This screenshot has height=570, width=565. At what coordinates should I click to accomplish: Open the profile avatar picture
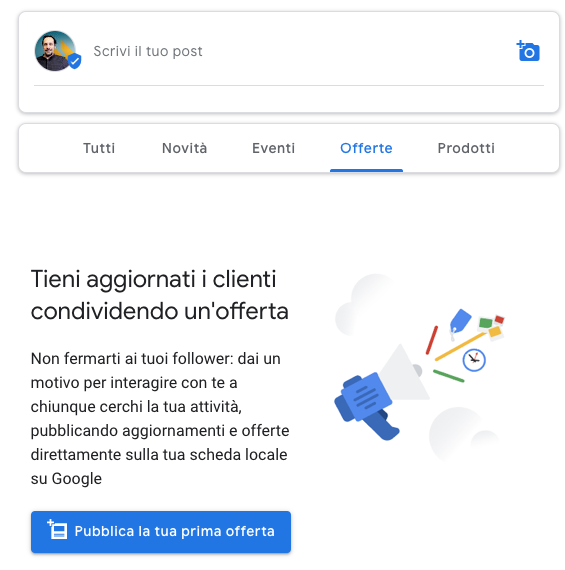click(x=55, y=51)
